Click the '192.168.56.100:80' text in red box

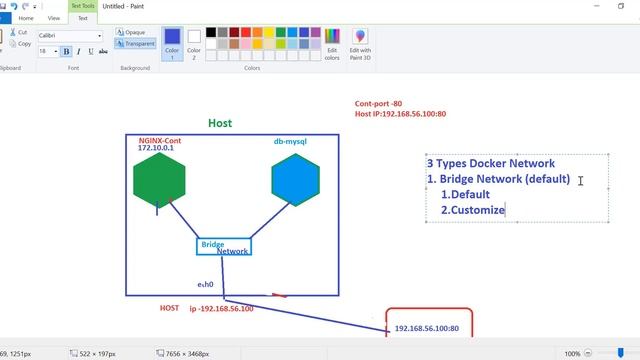click(427, 328)
